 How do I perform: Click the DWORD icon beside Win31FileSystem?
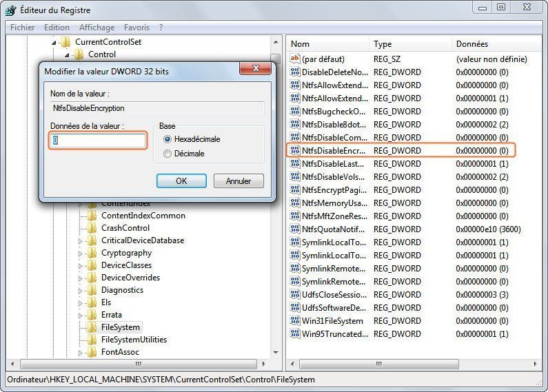pyautogui.click(x=295, y=321)
